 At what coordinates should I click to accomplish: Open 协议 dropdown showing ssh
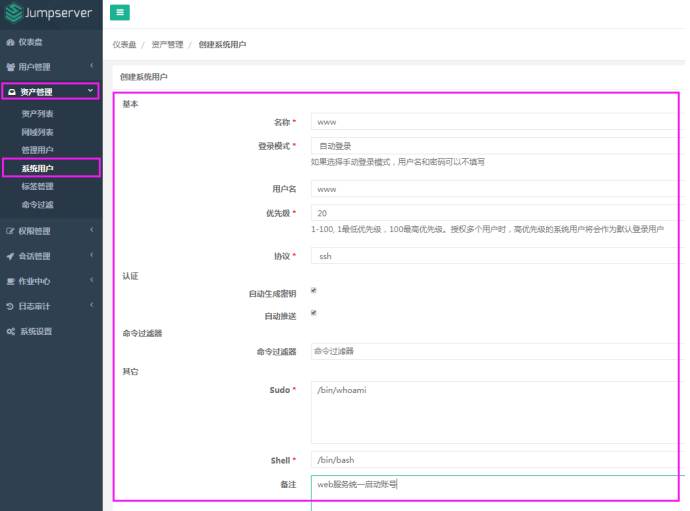[x=497, y=256]
